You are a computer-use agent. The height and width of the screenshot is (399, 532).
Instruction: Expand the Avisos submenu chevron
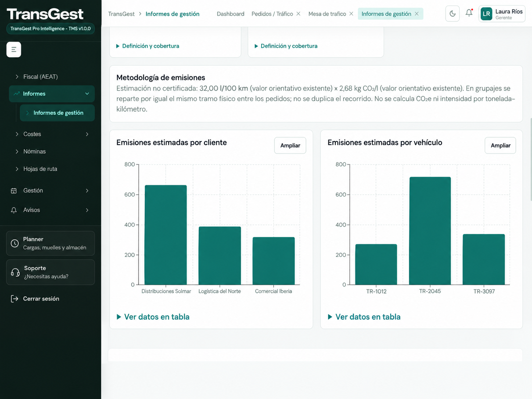coord(87,210)
